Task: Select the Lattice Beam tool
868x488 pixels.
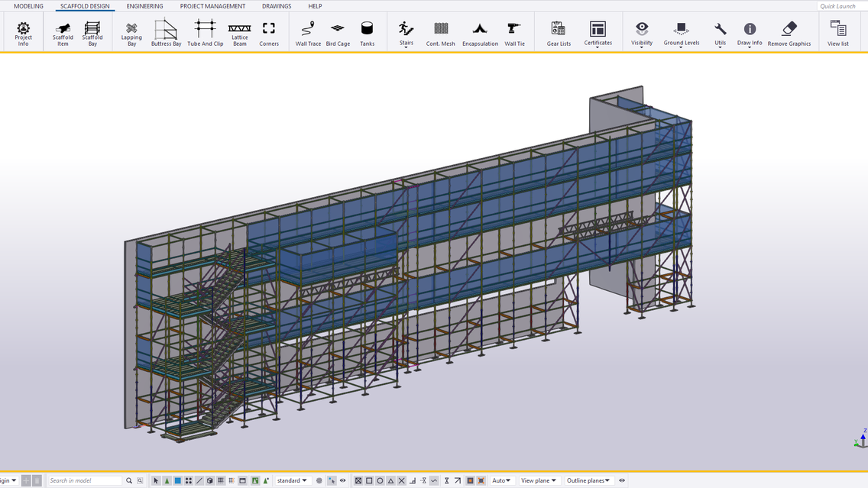Action: pyautogui.click(x=239, y=32)
